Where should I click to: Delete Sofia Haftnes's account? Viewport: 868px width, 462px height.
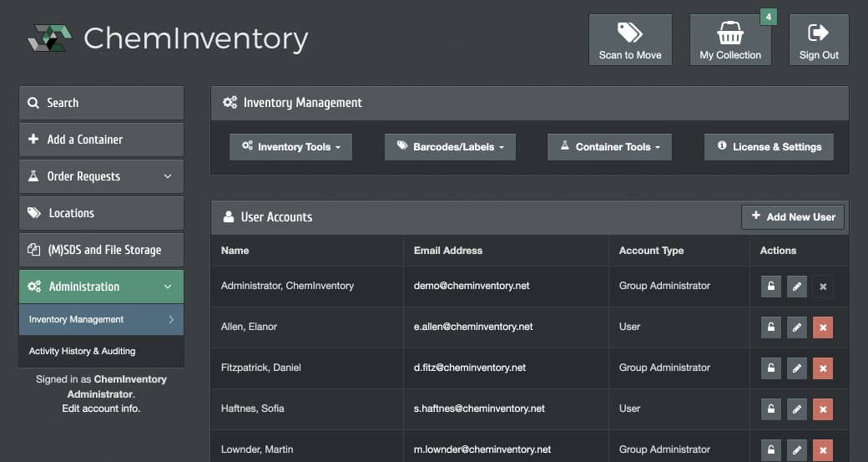tap(823, 409)
